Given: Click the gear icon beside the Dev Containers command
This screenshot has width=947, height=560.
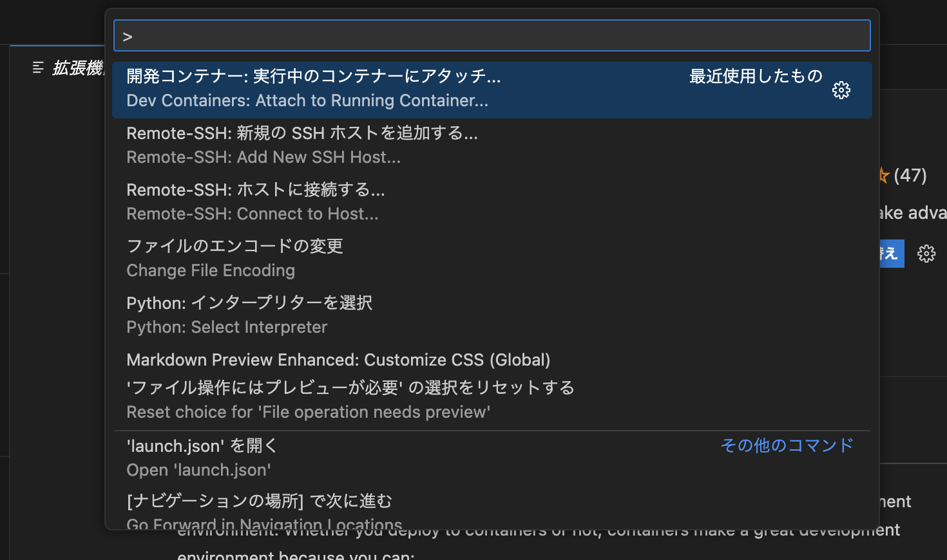Looking at the screenshot, I should click(x=841, y=90).
